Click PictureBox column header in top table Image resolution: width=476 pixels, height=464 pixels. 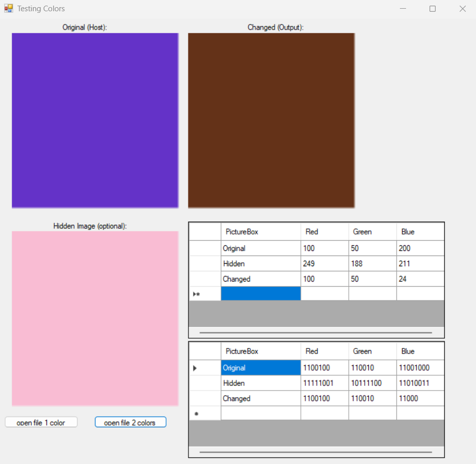260,232
